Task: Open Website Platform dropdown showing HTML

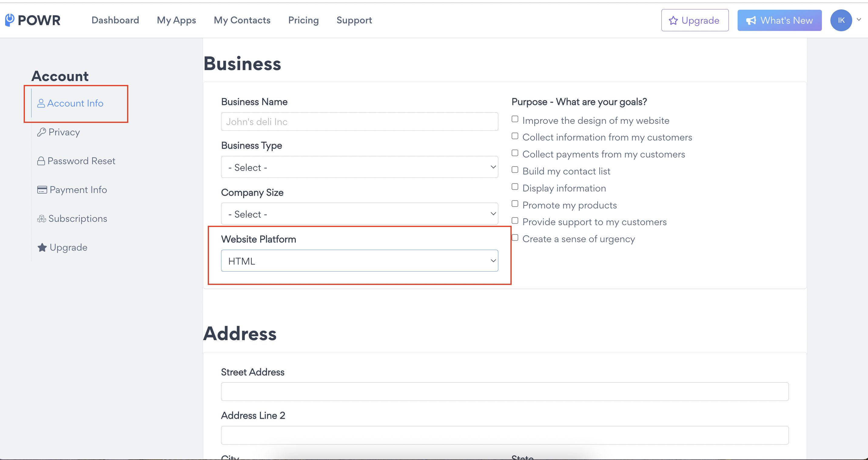Action: (x=359, y=261)
